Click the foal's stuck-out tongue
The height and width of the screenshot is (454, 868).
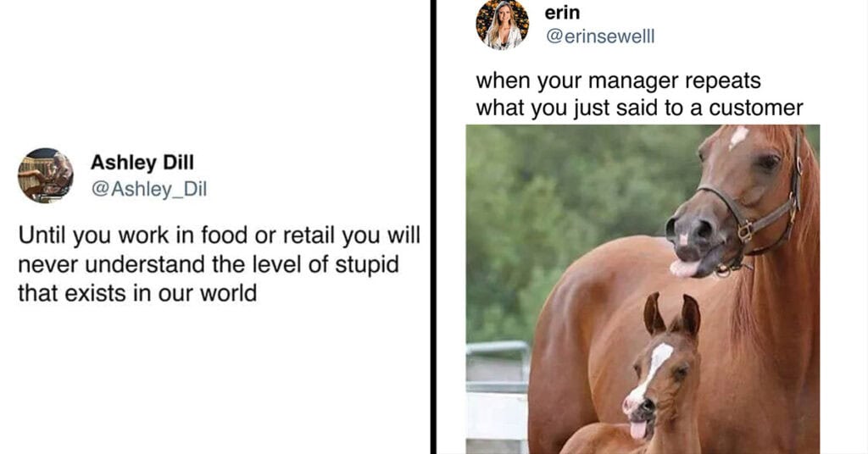click(637, 430)
